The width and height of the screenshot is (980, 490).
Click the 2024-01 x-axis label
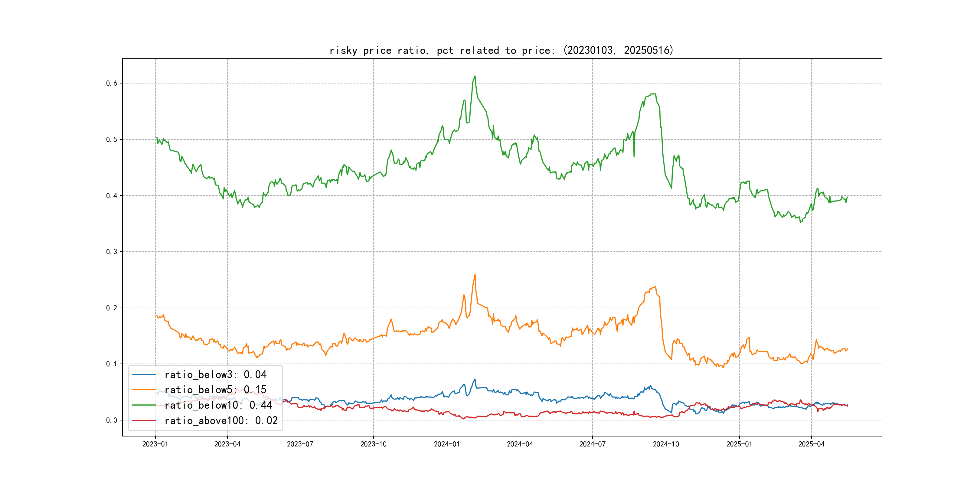click(447, 444)
